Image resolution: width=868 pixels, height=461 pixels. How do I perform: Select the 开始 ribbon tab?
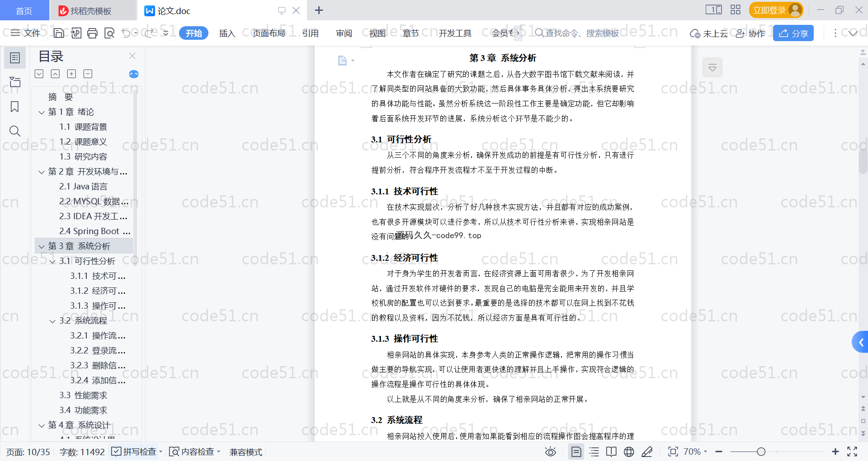(x=193, y=33)
